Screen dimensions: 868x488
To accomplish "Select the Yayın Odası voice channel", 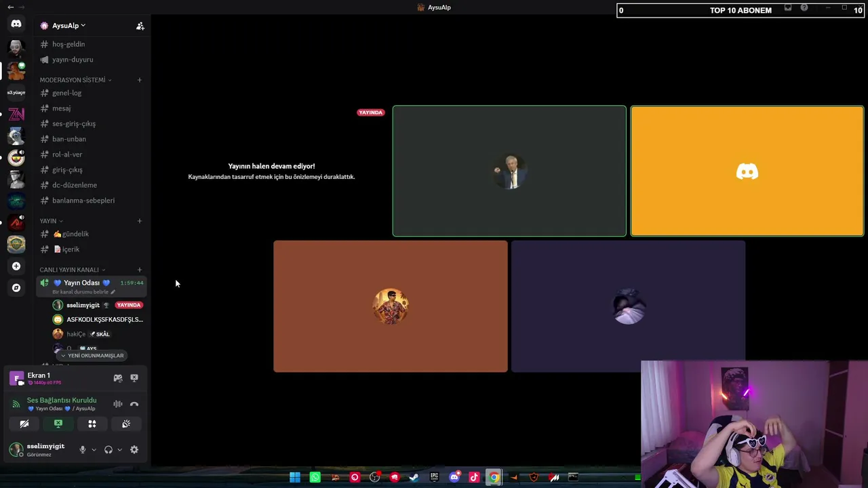I will [x=92, y=287].
